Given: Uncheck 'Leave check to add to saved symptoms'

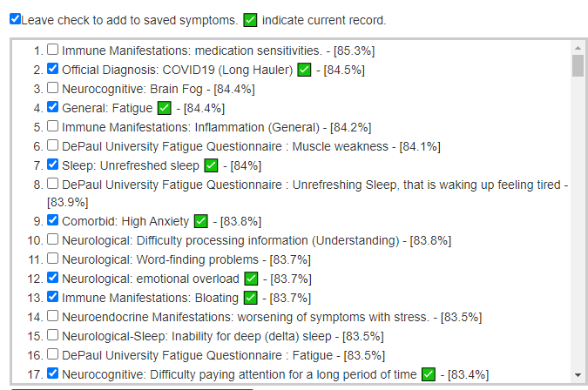Looking at the screenshot, I should (16, 19).
